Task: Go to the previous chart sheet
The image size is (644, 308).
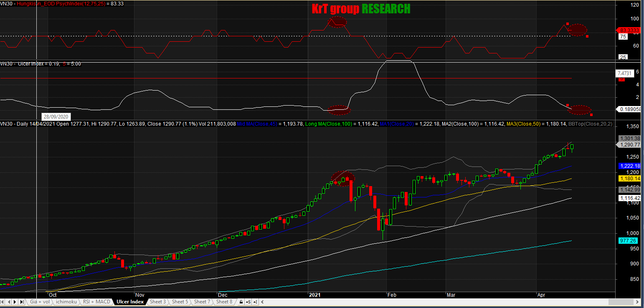Action: (9, 302)
